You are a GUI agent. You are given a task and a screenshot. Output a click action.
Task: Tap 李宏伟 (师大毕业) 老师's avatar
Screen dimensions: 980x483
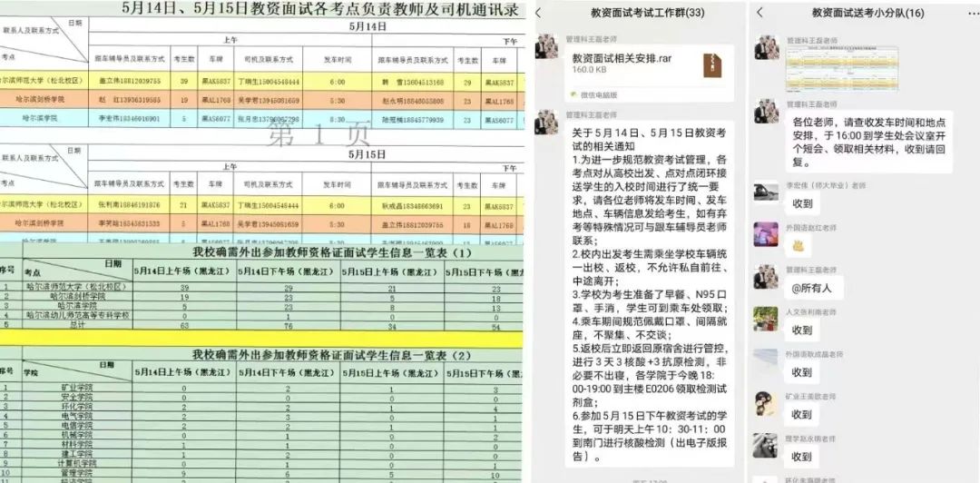pyautogui.click(x=766, y=192)
